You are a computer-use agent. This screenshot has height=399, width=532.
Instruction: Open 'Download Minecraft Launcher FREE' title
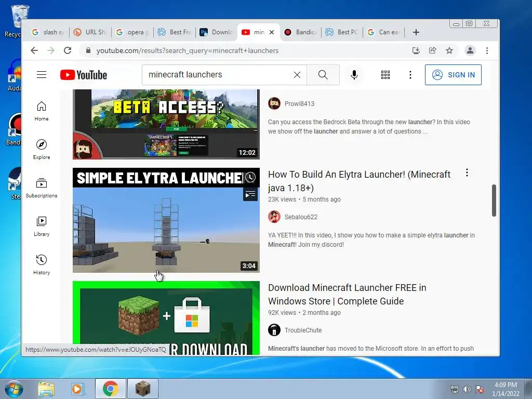(x=347, y=294)
